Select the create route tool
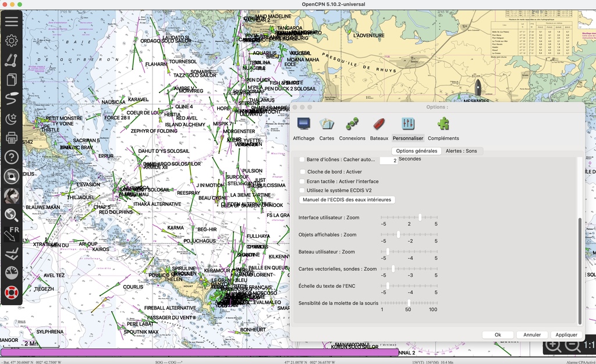596x364 pixels. pyautogui.click(x=12, y=60)
